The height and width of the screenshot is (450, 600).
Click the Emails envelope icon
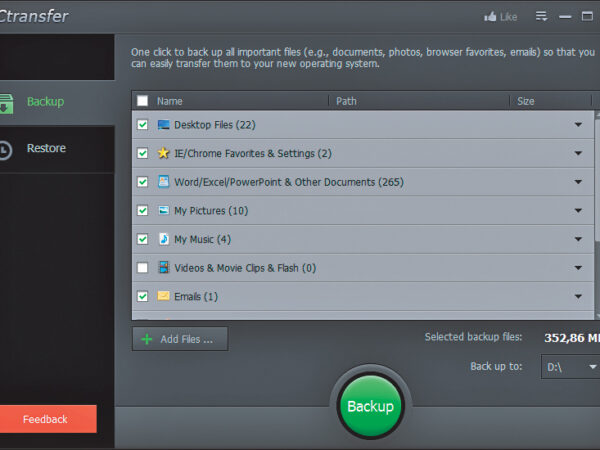tap(164, 297)
